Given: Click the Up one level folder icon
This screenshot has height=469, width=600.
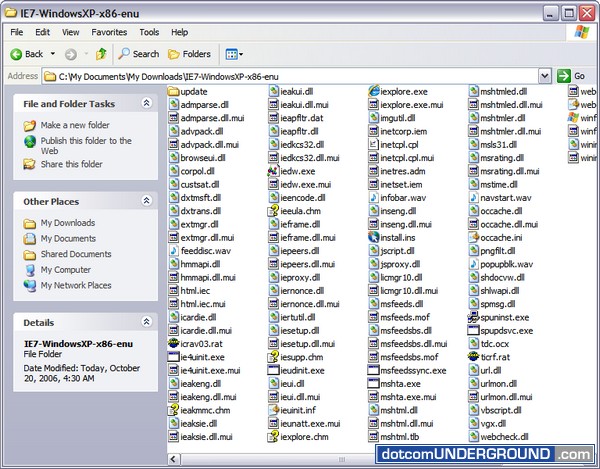Looking at the screenshot, I should [x=101, y=54].
